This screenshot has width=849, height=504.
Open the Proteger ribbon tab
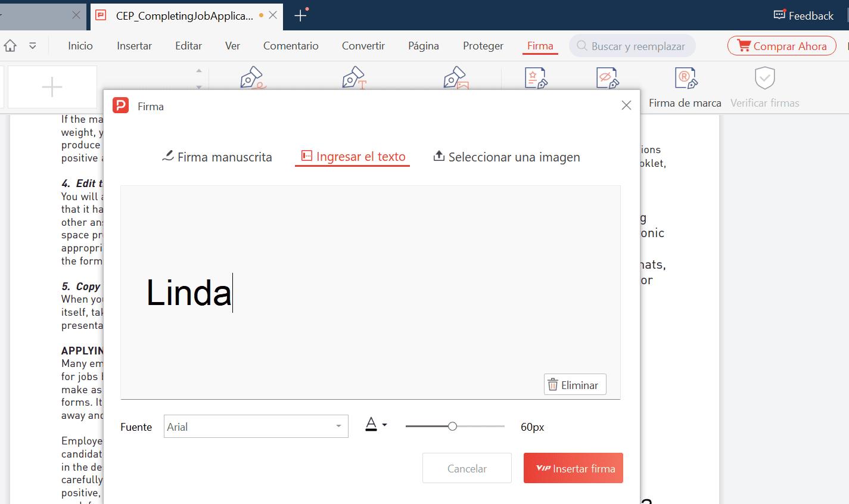[x=483, y=45]
